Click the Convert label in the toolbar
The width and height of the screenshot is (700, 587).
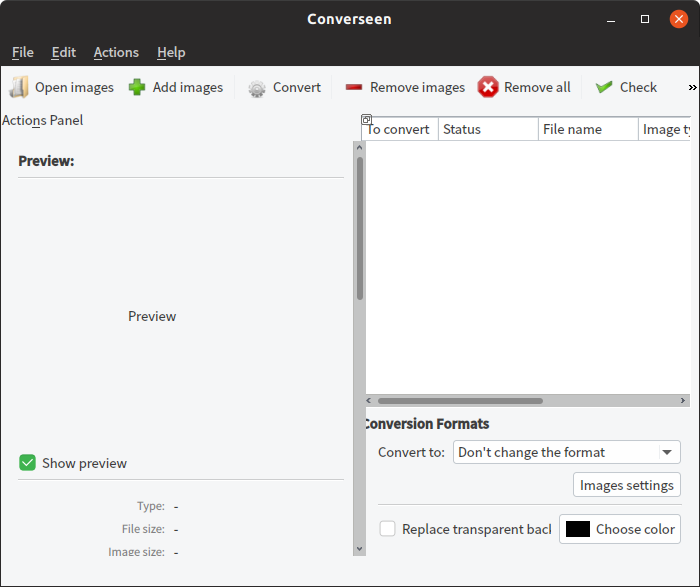click(x=297, y=87)
